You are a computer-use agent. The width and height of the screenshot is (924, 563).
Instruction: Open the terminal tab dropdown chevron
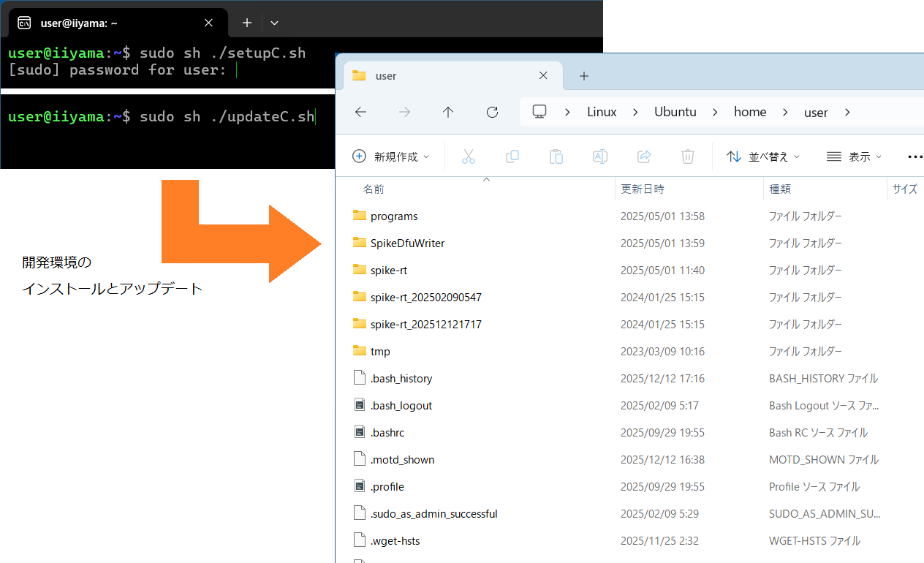click(x=274, y=23)
